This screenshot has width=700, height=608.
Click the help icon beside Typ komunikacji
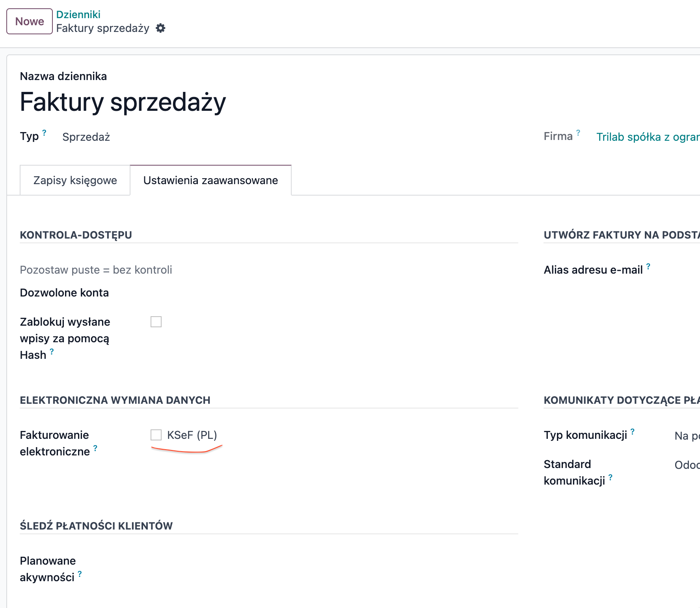click(633, 431)
